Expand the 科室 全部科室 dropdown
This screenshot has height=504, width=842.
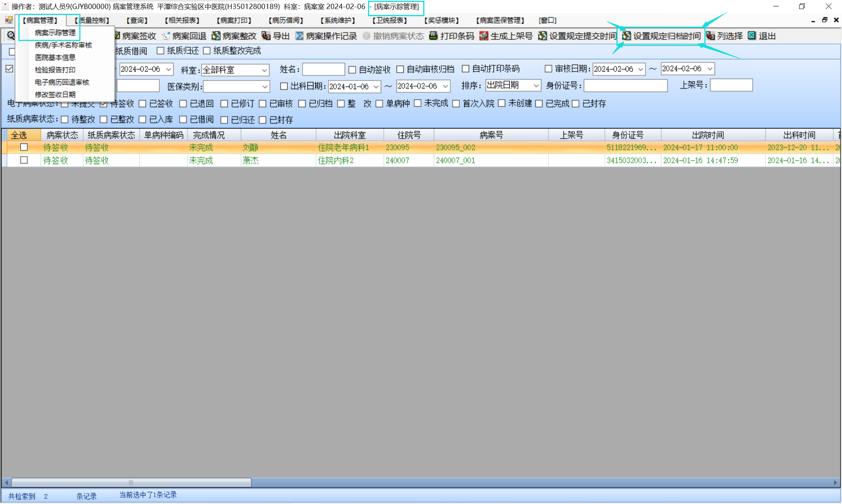pos(264,70)
